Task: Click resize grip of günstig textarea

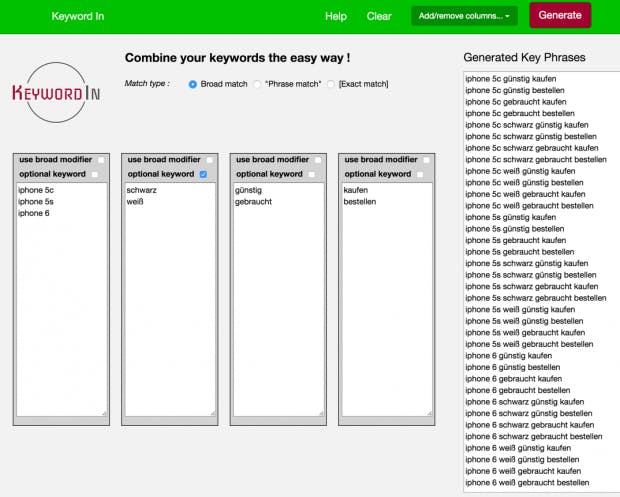Action: (x=321, y=413)
